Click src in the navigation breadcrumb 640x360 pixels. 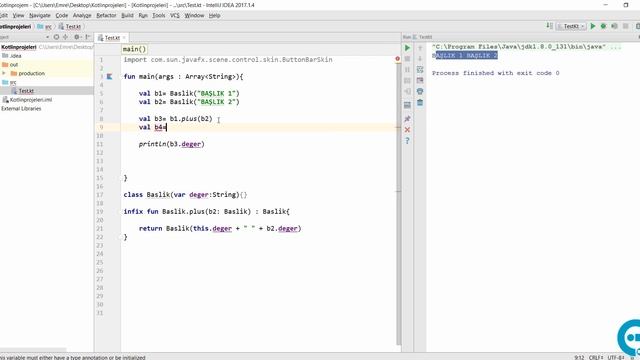[x=44, y=27]
